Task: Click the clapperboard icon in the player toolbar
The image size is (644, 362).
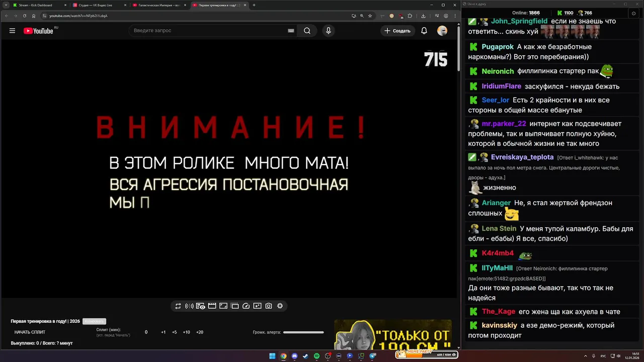Action: [x=212, y=306]
